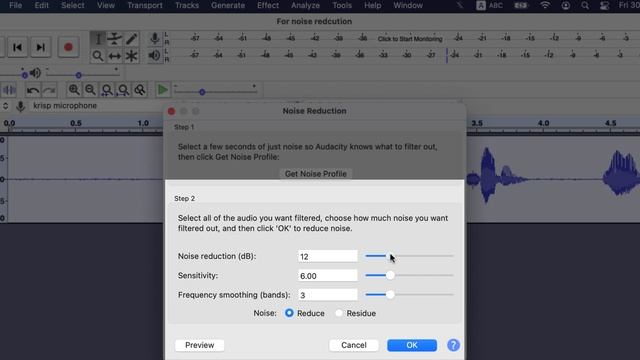Screen dimensions: 640x360
Task: Click the Frequency smoothing bands field
Action: [328, 295]
